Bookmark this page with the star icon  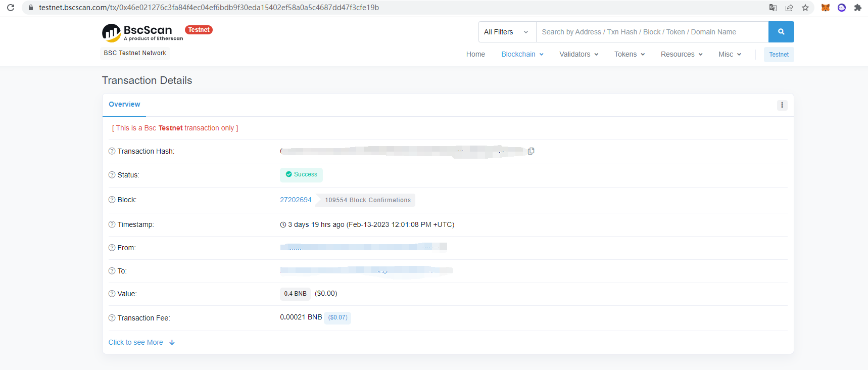coord(805,8)
